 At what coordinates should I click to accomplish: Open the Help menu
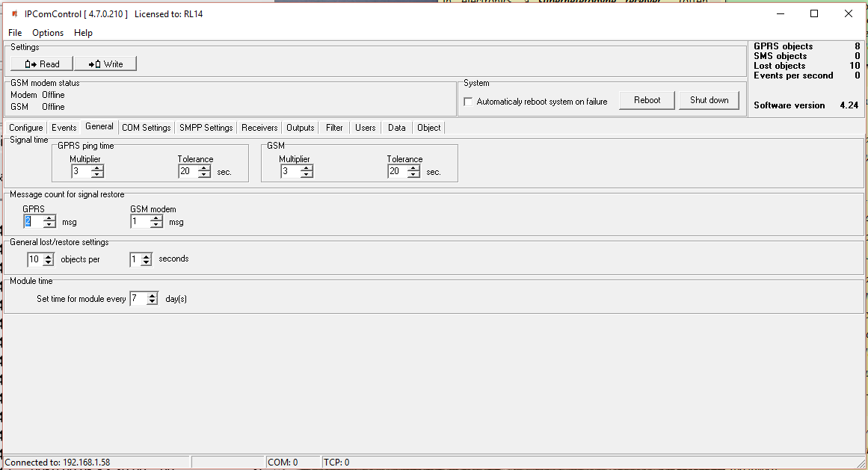[x=84, y=33]
